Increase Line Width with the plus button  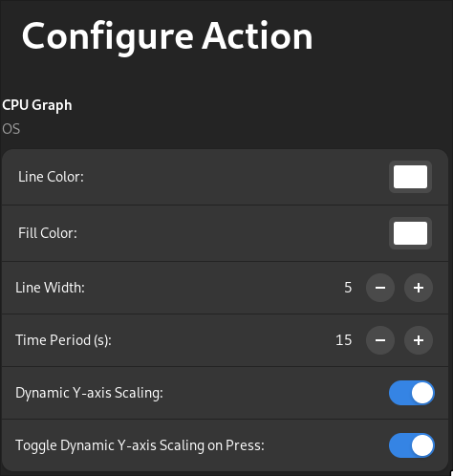click(x=419, y=288)
